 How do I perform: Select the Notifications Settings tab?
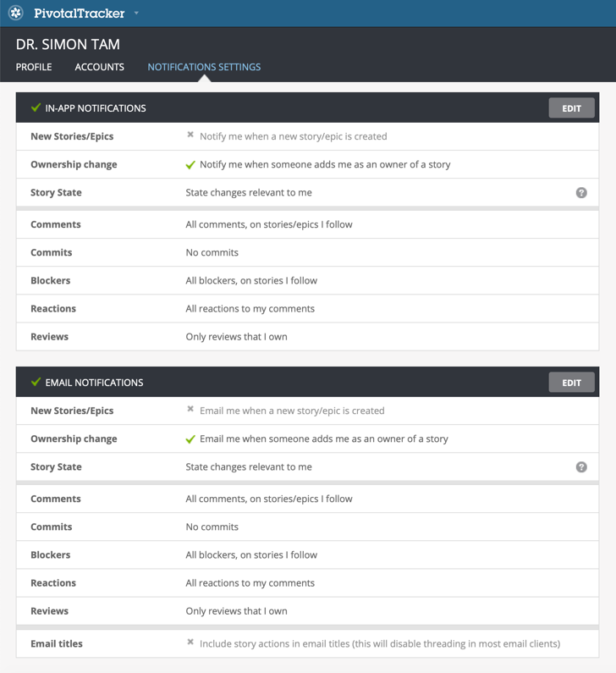pos(204,67)
